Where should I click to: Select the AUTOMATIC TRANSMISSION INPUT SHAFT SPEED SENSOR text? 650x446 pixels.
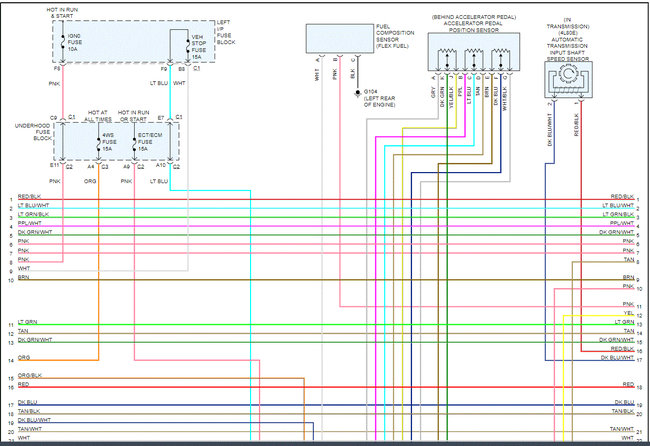point(567,49)
